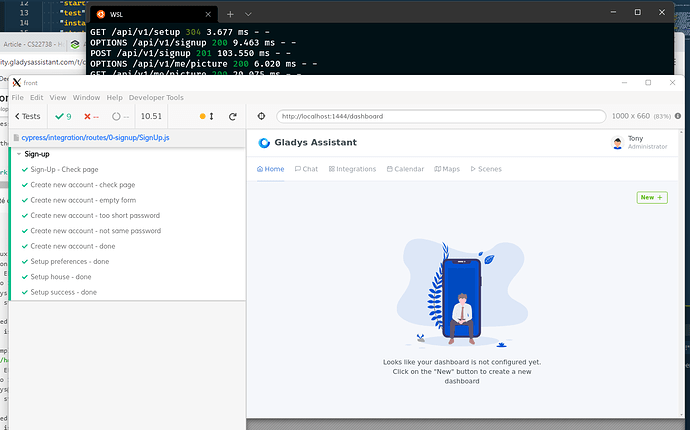Expand the 'Setup house - done' test
690x430 pixels.
(61, 277)
